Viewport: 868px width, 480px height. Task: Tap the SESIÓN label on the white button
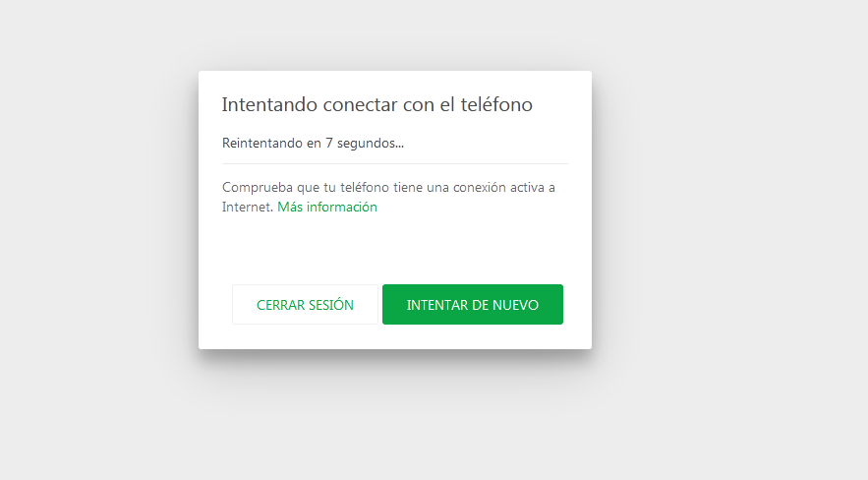click(x=330, y=305)
